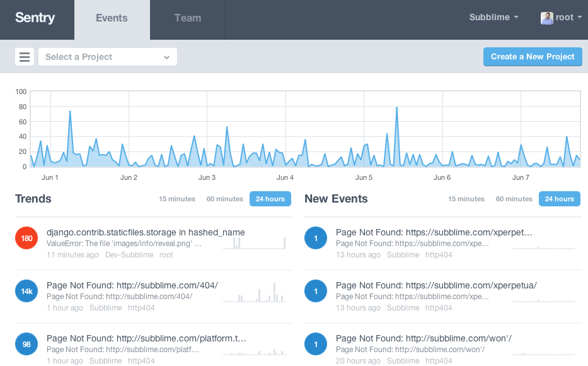Image resolution: width=588 pixels, height=366 pixels.
Task: Click the root user avatar
Action: coord(547,18)
